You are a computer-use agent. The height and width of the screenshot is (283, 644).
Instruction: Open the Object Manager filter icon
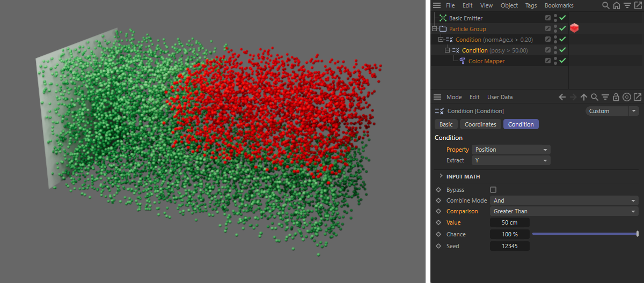click(627, 5)
